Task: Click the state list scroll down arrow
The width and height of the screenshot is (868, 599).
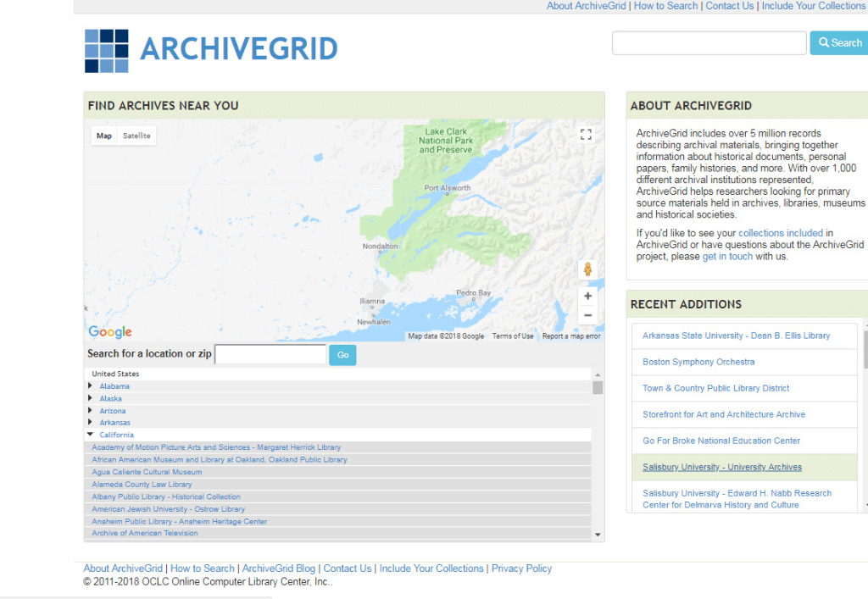Action: point(598,535)
